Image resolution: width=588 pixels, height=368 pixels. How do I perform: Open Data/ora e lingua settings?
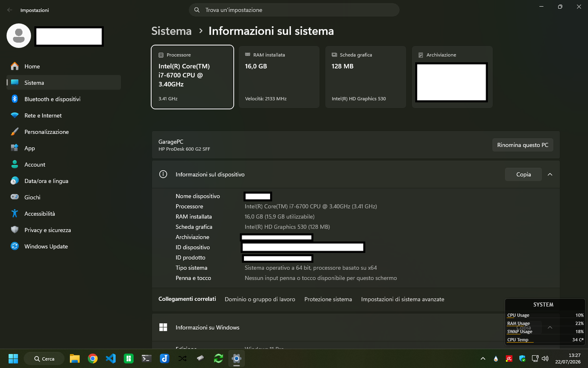64,181
